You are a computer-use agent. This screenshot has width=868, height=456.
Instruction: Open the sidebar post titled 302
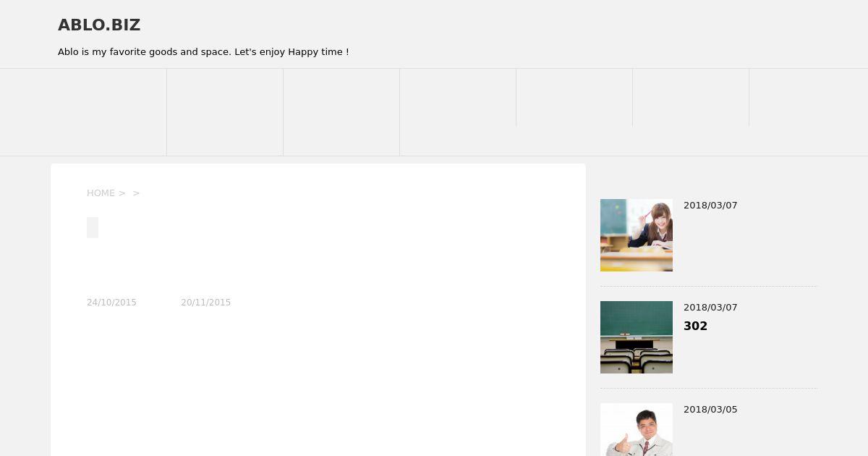(x=695, y=326)
